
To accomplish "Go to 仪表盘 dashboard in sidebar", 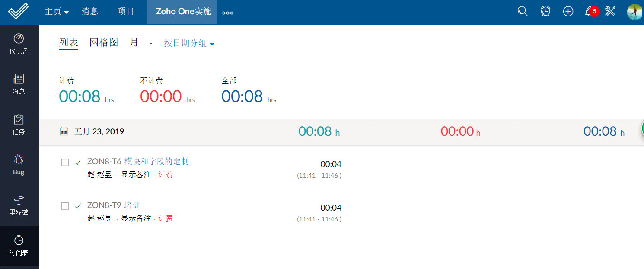I will pos(19,44).
